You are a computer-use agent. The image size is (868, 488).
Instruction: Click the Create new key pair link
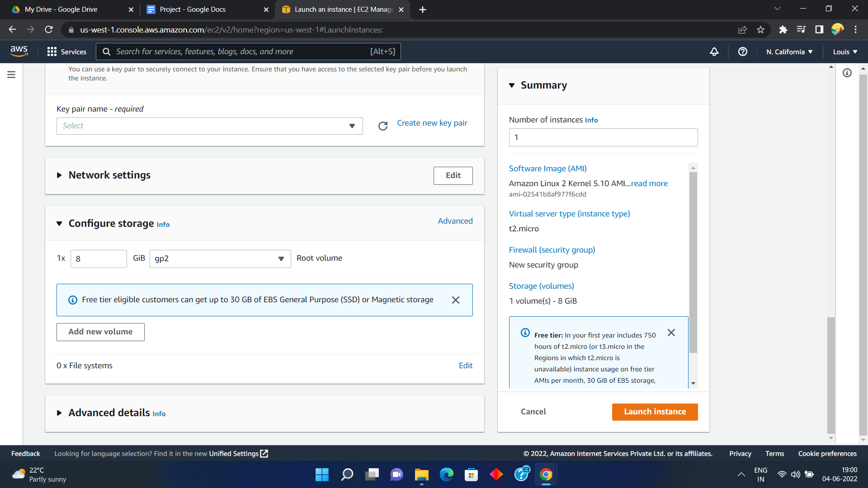click(x=432, y=123)
